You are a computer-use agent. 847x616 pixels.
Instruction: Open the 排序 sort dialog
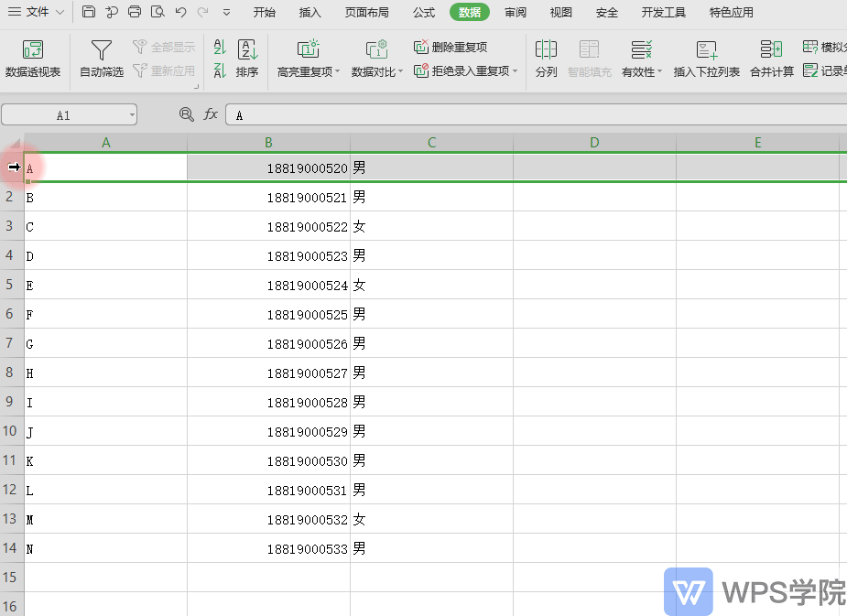[x=247, y=59]
